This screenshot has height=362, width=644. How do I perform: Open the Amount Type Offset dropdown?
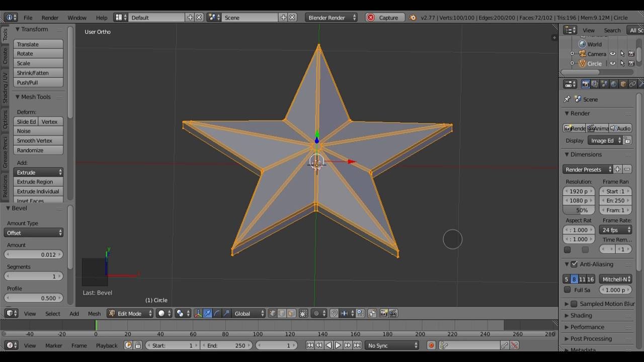(x=34, y=233)
